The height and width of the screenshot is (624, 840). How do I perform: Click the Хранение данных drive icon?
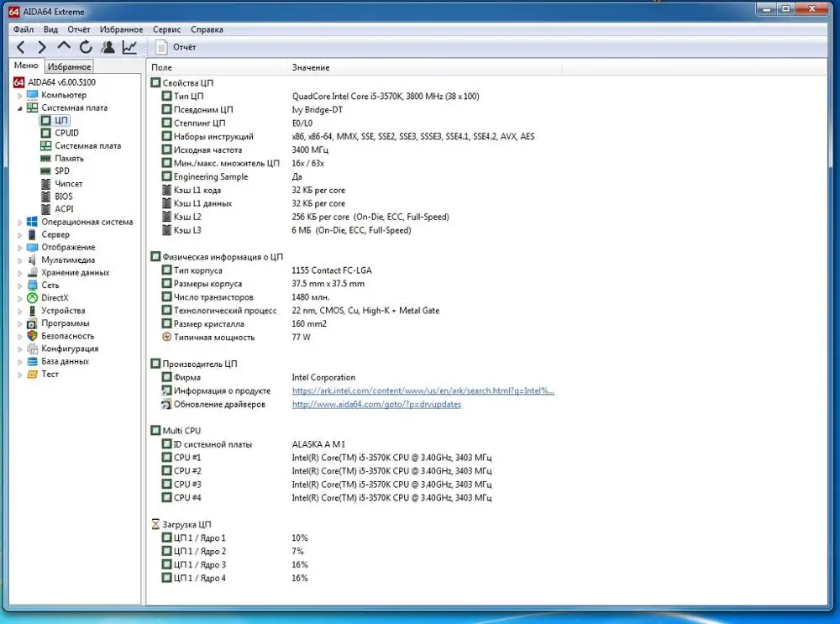click(x=32, y=273)
